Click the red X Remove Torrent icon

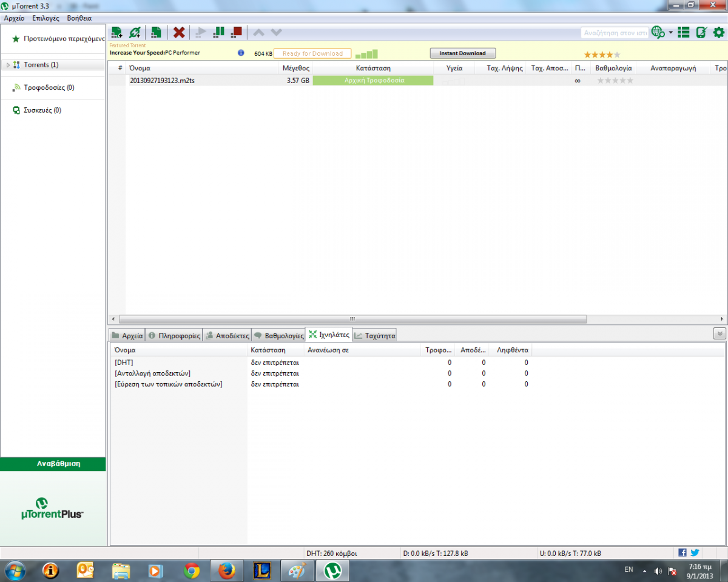179,32
